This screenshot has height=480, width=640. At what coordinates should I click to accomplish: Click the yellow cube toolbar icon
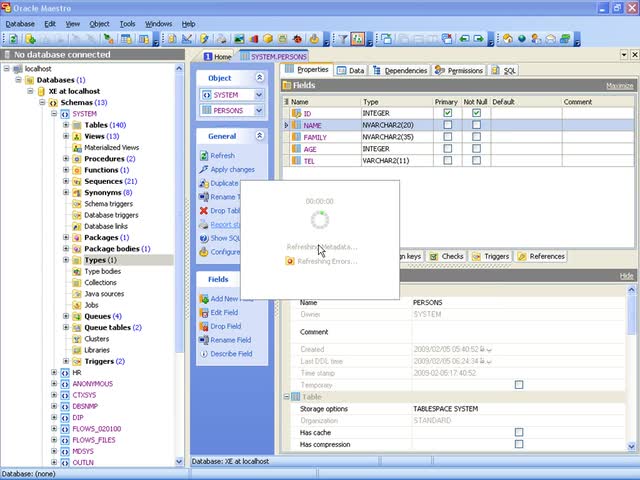pos(268,39)
